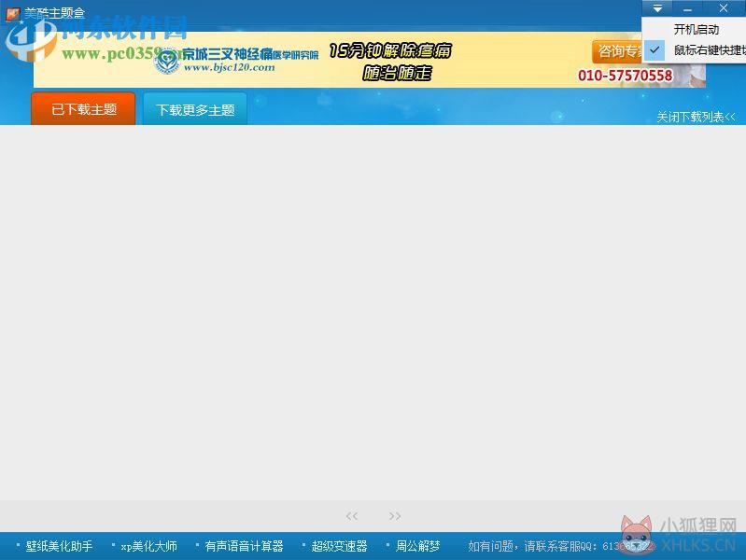Switch to 下载更多主题 tab
The width and height of the screenshot is (746, 560).
click(195, 109)
